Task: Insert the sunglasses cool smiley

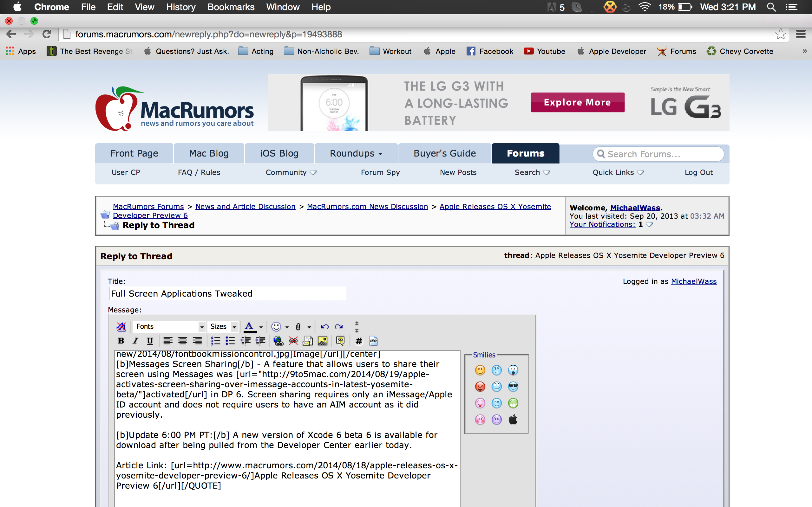Action: [x=513, y=387]
